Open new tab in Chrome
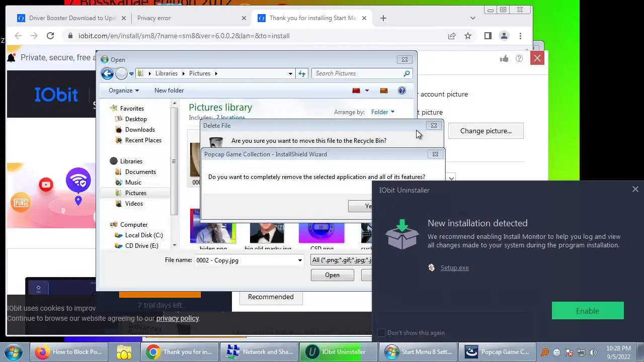644x362 pixels. 383,18
